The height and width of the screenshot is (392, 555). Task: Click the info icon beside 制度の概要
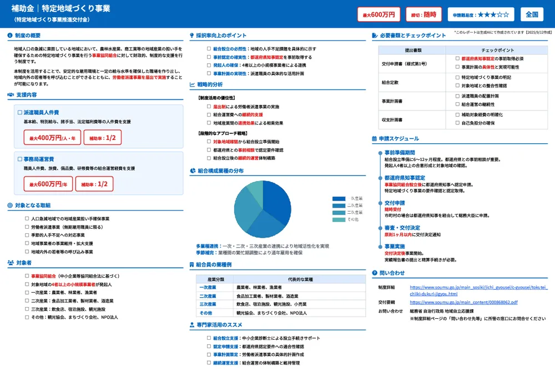(10, 36)
